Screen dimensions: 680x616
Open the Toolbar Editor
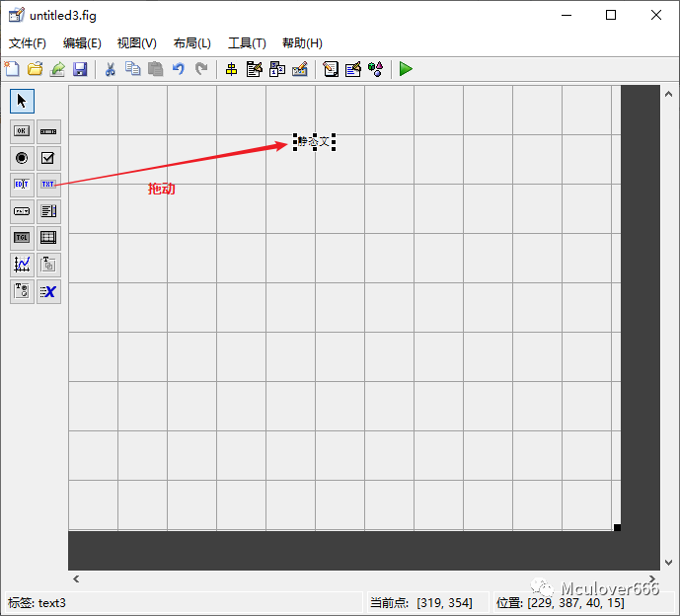[300, 69]
